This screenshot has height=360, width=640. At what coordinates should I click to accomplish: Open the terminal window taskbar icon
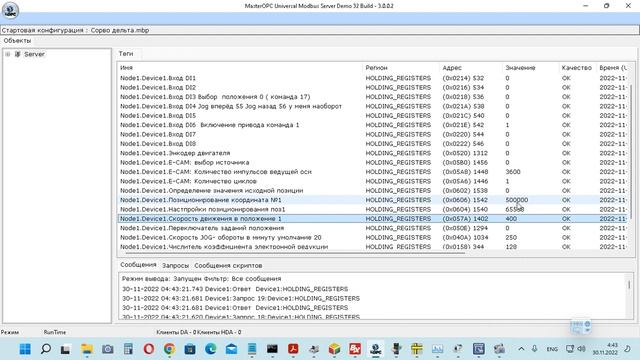click(272, 349)
